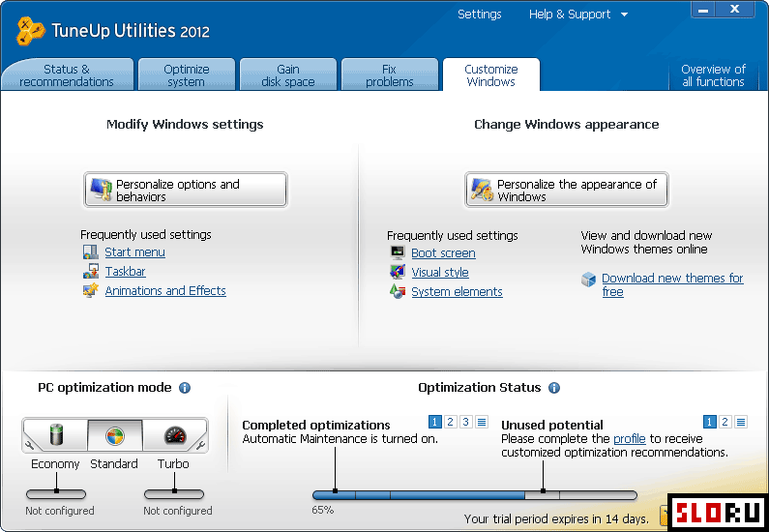Open the Taskbar link

pyautogui.click(x=125, y=271)
